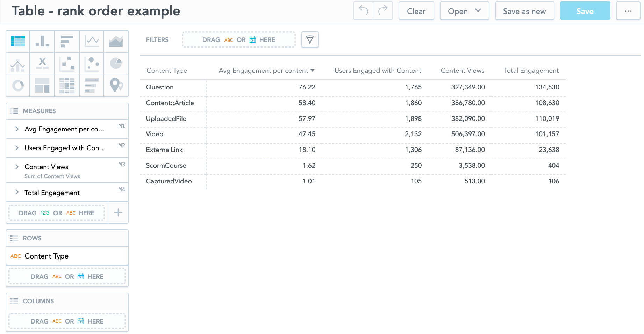644x334 pixels.
Task: Expand the Total Engagement measure
Action: point(17,192)
